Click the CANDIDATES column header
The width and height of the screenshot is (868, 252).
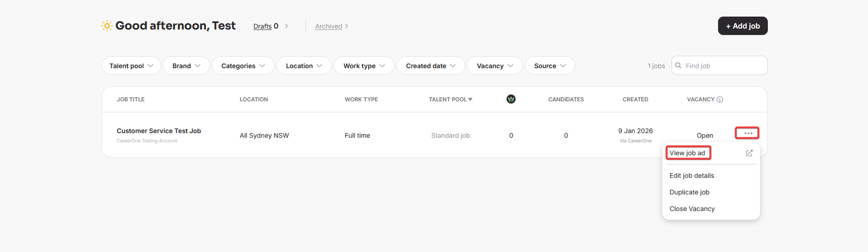coord(566,100)
